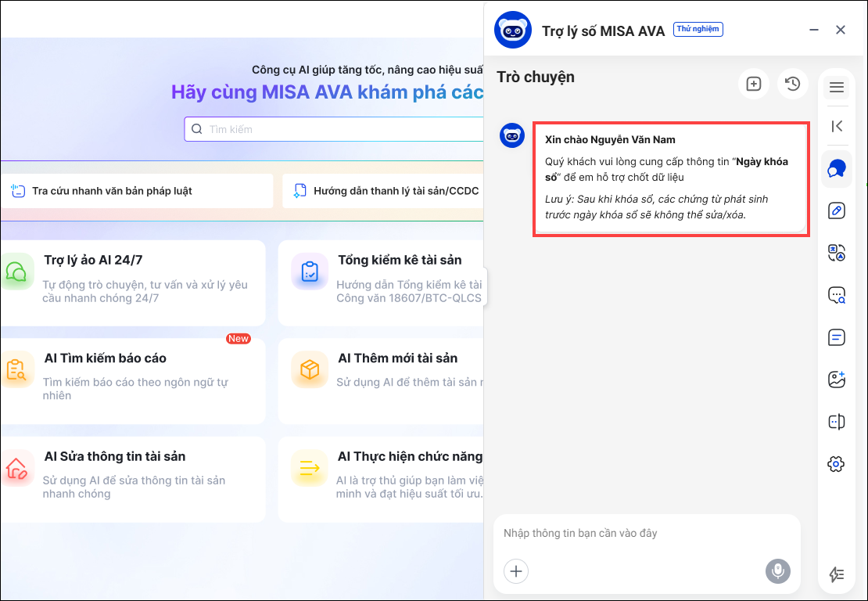
Task: Minimize the MISA AVA assistant panel
Action: 814,30
